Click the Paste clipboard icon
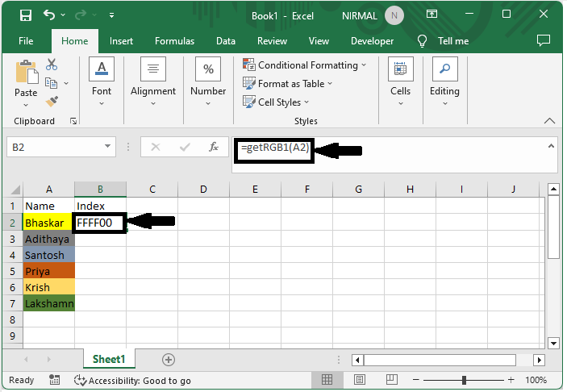567x392 pixels. [x=27, y=72]
